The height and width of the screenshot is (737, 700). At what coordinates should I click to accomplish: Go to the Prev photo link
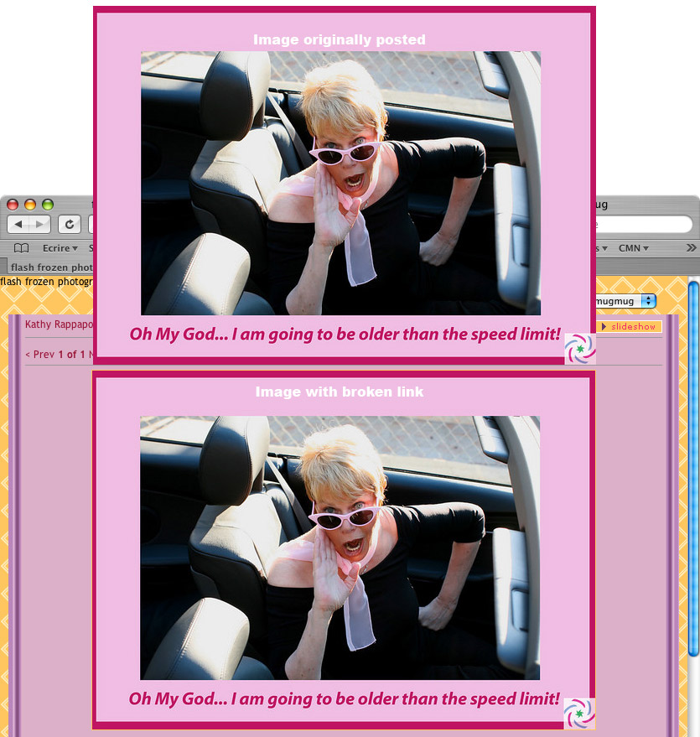[40, 355]
